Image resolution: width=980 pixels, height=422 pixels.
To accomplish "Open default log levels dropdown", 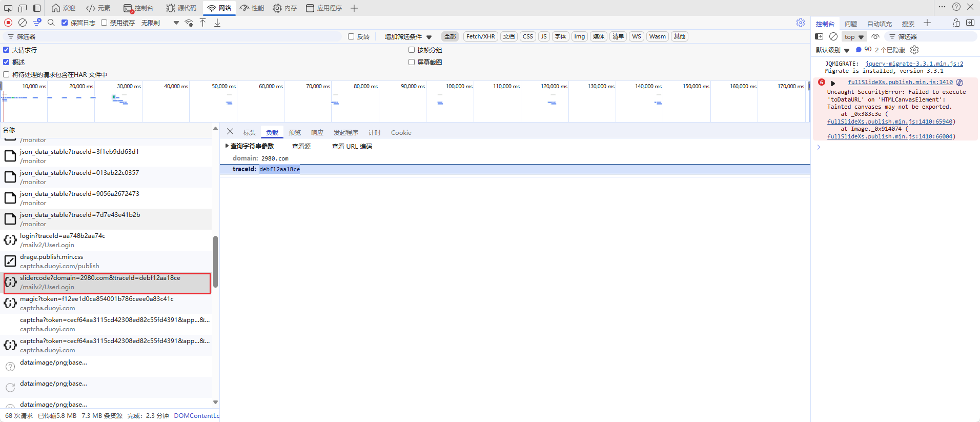I will click(832, 50).
